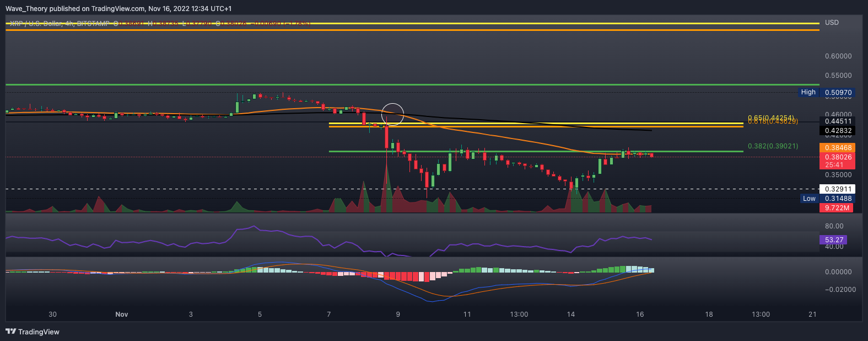This screenshot has height=341, width=868.
Task: Click date label 21 on the time axis
Action: (812, 315)
